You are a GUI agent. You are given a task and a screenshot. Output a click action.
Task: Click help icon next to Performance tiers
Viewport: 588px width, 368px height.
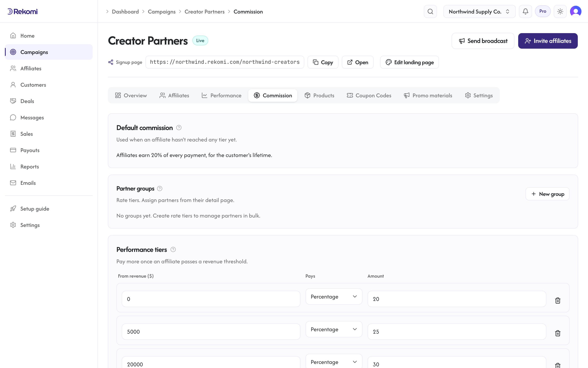click(x=173, y=249)
